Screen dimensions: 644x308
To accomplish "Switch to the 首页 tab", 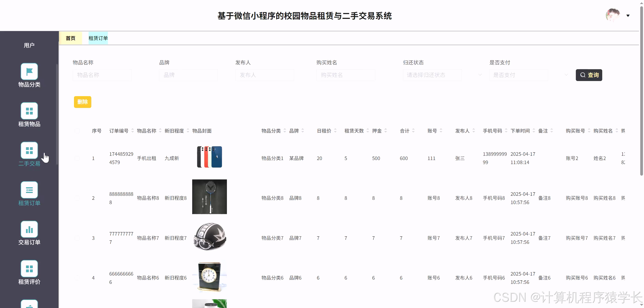I will [71, 38].
